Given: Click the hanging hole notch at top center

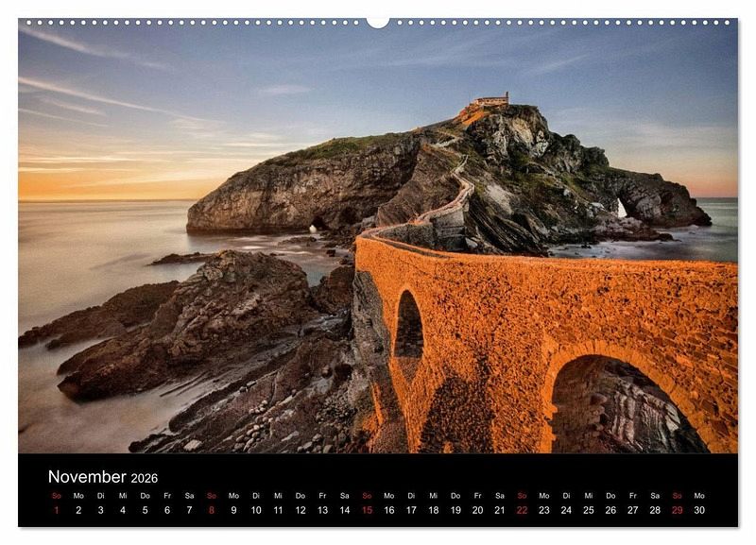Looking at the screenshot, I should pyautogui.click(x=378, y=22).
